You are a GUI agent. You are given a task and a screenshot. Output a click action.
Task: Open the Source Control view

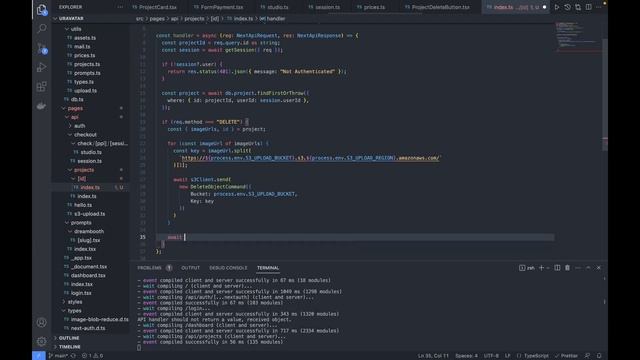[x=42, y=48]
